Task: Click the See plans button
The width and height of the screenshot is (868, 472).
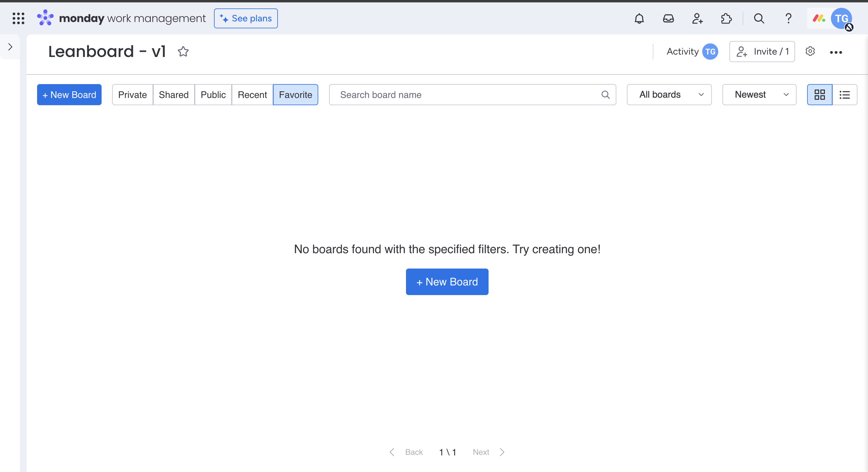Action: point(246,18)
